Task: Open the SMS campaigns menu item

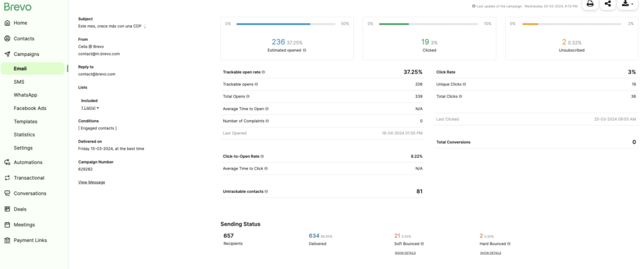Action: click(x=19, y=82)
